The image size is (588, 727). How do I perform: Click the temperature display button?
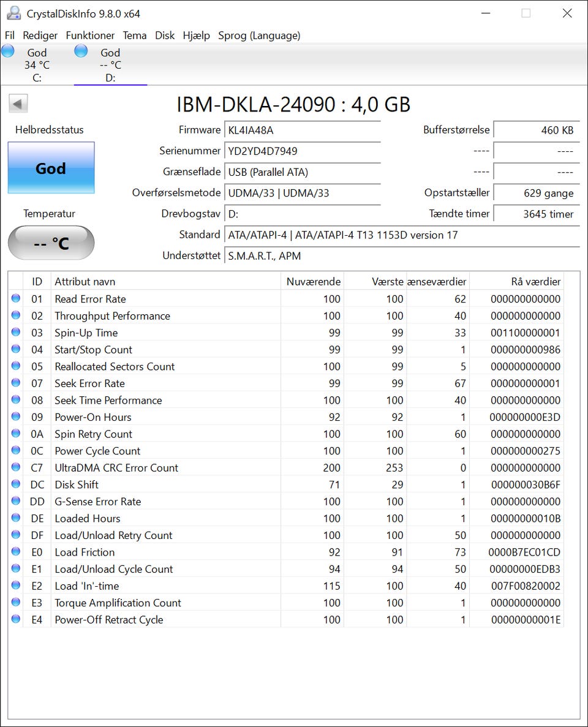(51, 243)
